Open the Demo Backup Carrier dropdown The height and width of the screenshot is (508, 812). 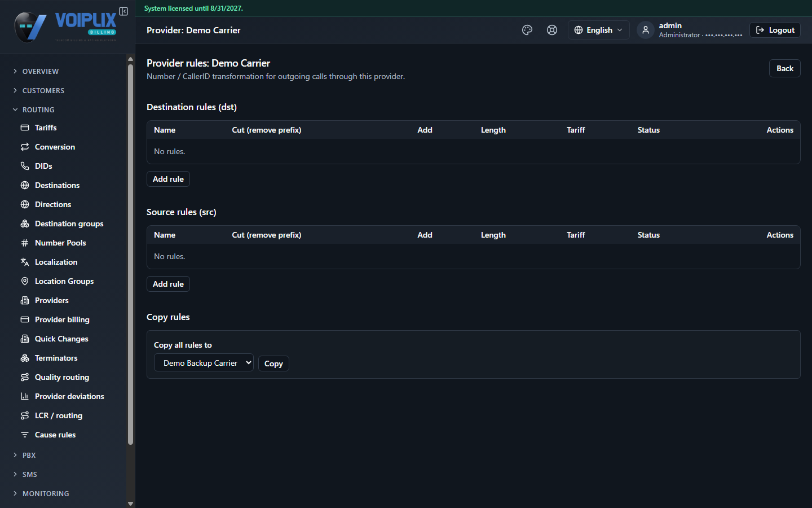[x=204, y=363]
